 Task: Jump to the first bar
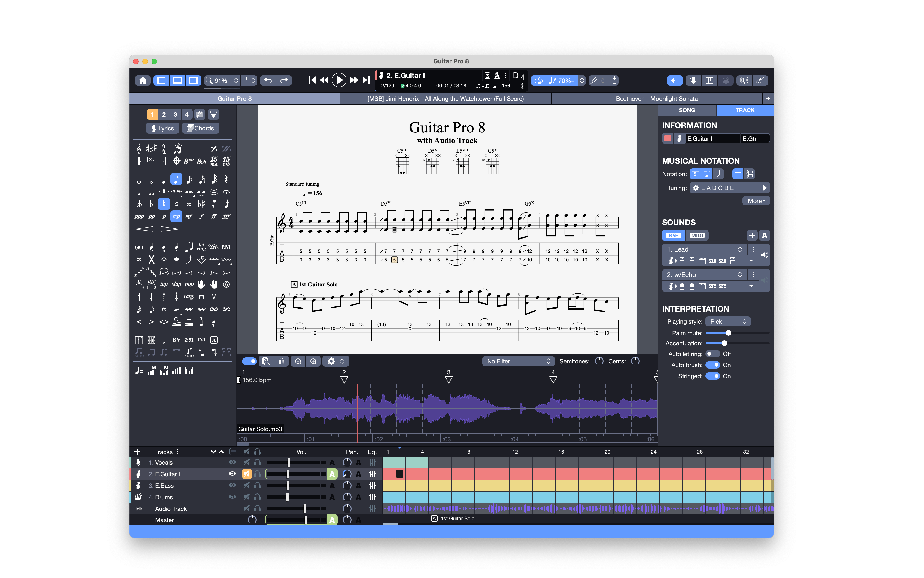coord(312,80)
